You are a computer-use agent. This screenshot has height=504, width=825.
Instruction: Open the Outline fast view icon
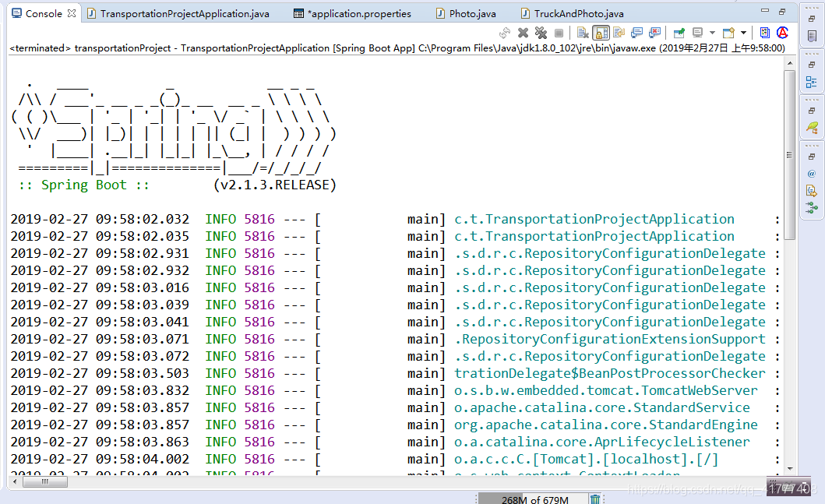click(812, 83)
